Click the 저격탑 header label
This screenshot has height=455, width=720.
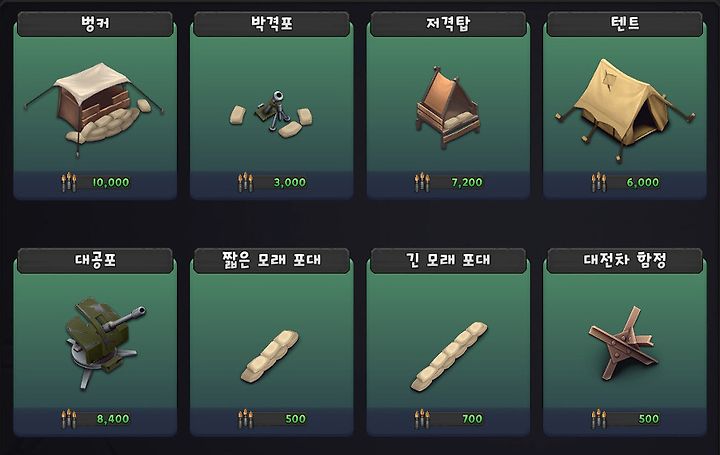(x=448, y=24)
